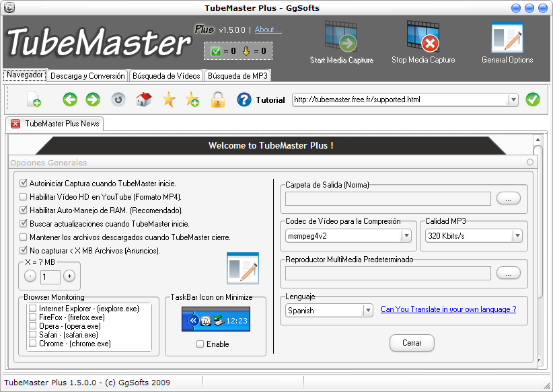
Task: Open Calidad MP3 dropdown
Action: (517, 236)
